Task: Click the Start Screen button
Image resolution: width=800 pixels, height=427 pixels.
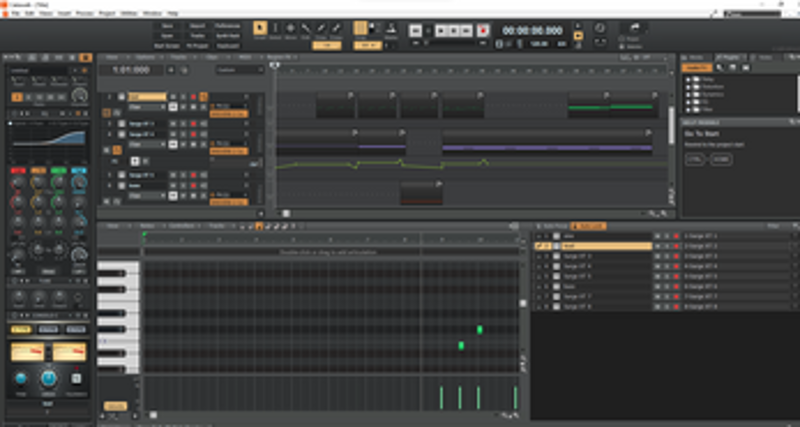Action: coord(167,45)
